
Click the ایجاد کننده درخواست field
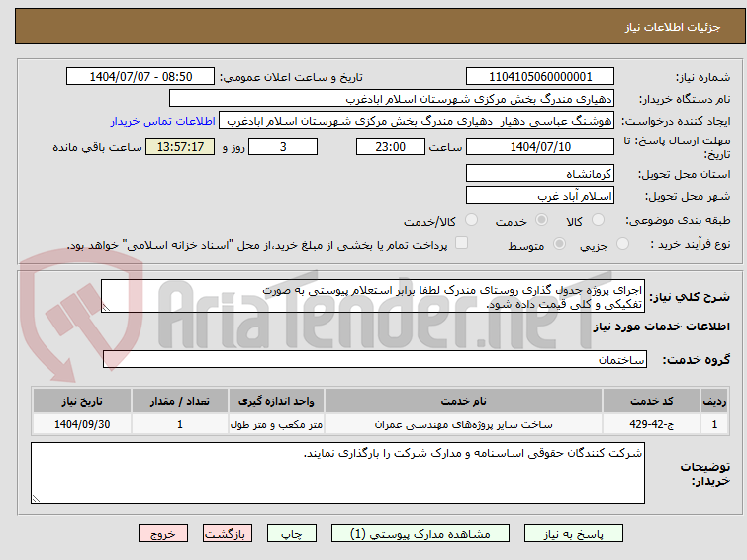click(x=417, y=121)
